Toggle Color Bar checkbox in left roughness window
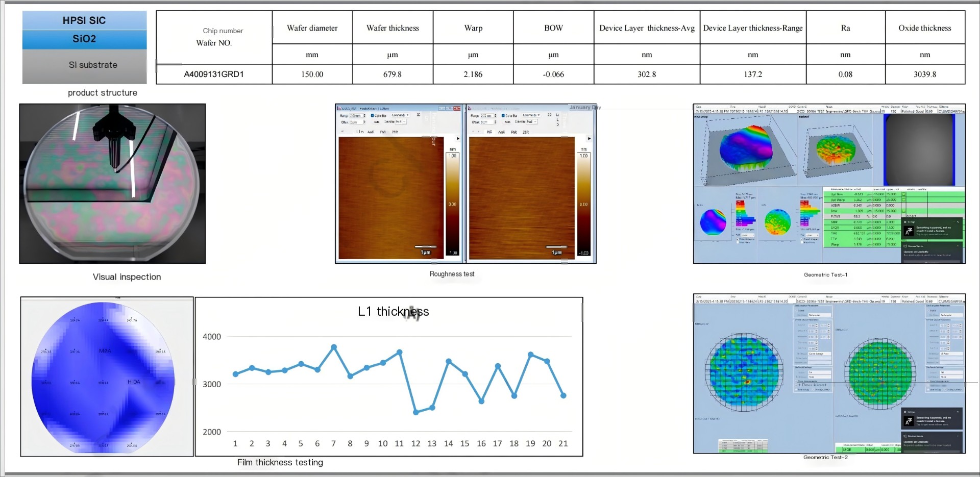Viewport: 980px width, 477px height. [372, 116]
